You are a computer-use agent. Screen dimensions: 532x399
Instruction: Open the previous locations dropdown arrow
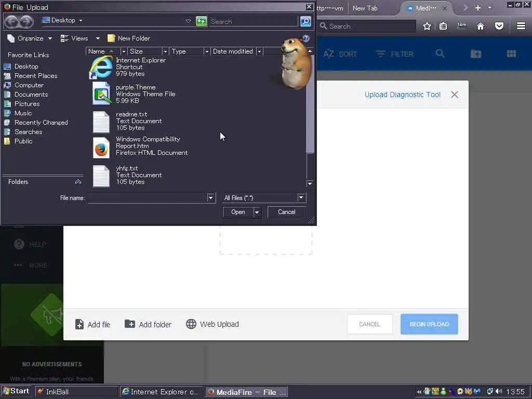[188, 21]
